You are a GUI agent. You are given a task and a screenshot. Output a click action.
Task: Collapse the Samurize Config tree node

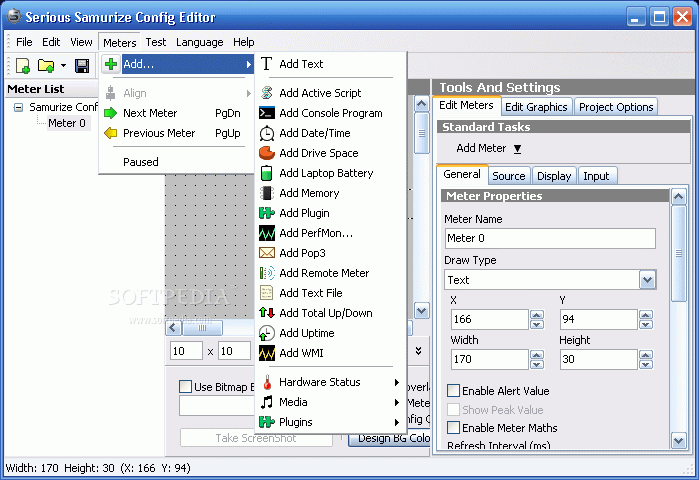(x=18, y=107)
